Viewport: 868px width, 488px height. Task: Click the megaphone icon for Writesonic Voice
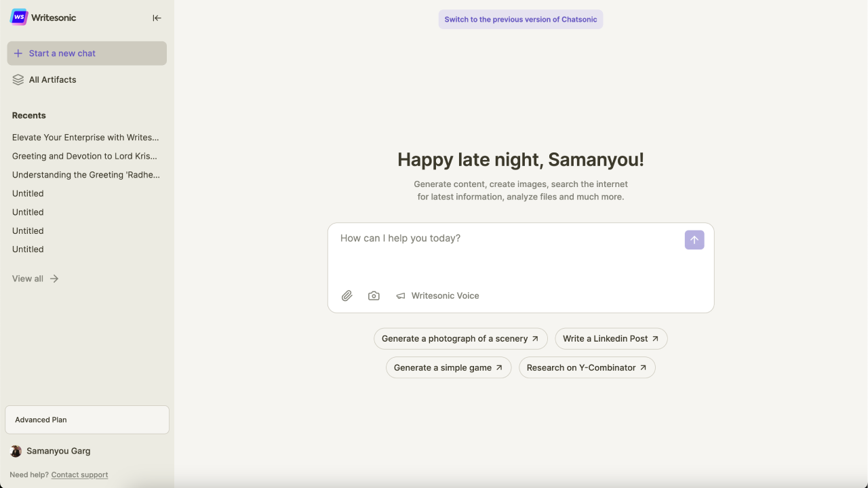[x=401, y=296]
